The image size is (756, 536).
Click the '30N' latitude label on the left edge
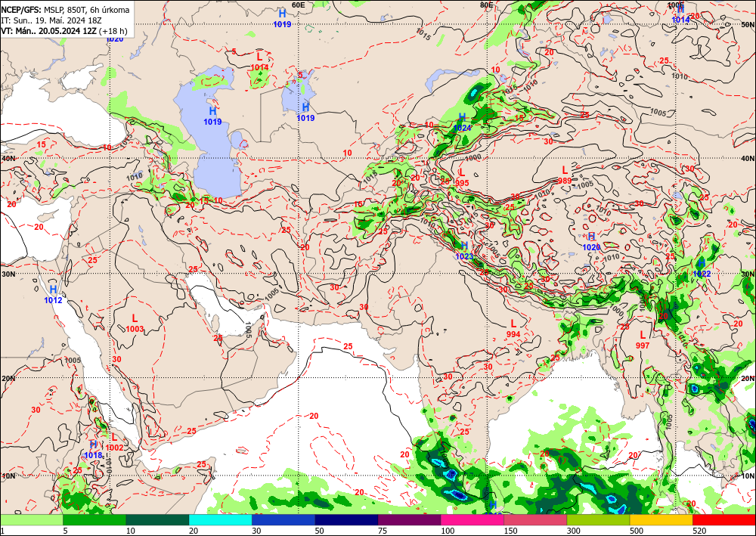click(x=8, y=274)
